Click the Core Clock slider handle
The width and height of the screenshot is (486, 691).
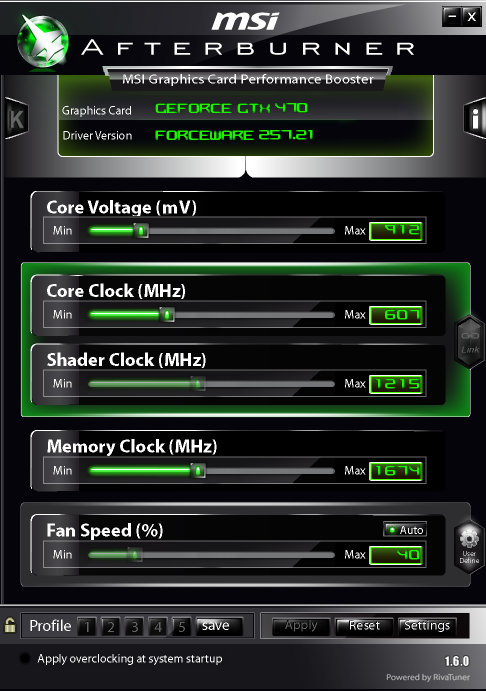pyautogui.click(x=167, y=315)
